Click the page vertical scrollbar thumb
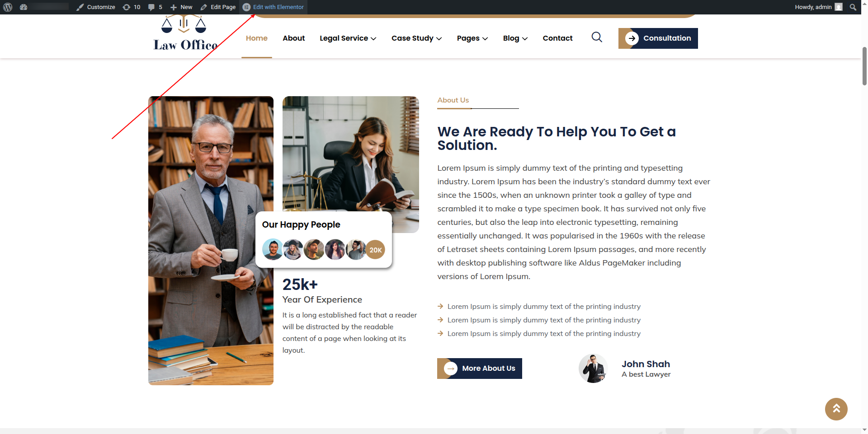Image resolution: width=868 pixels, height=434 pixels. [864, 65]
